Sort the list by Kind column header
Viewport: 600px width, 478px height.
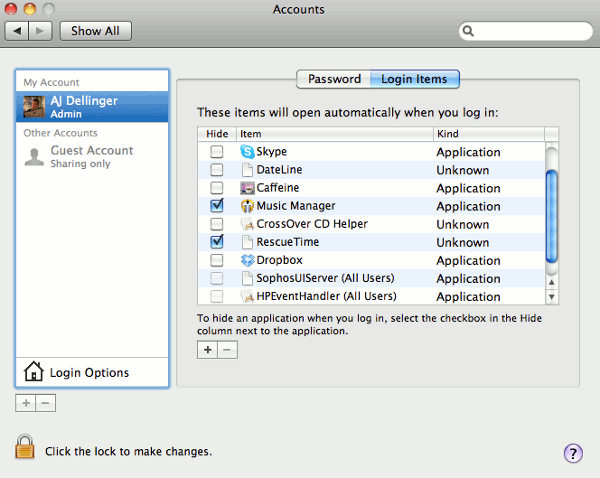[x=488, y=133]
